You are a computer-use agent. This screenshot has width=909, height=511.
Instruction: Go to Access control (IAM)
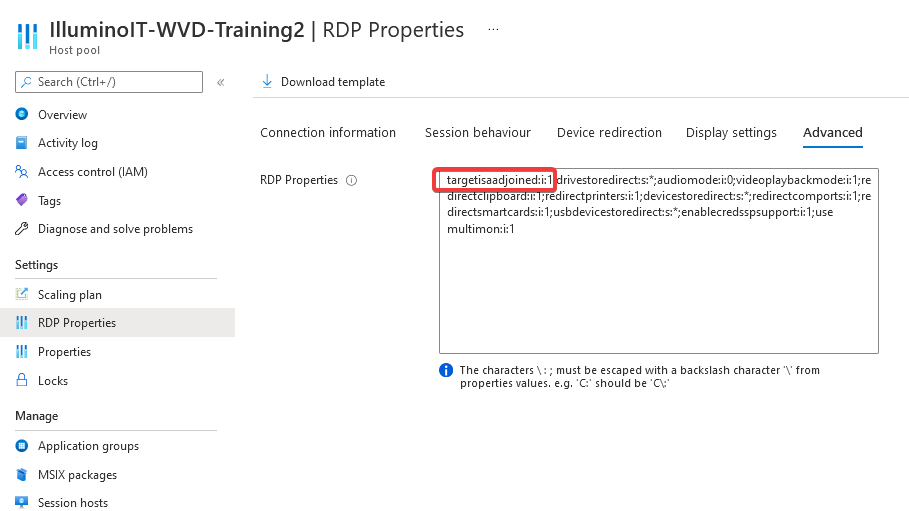[x=93, y=172]
